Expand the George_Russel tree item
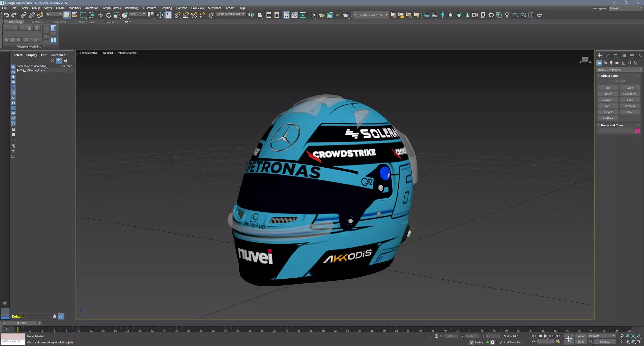The height and width of the screenshot is (346, 644). click(x=18, y=70)
